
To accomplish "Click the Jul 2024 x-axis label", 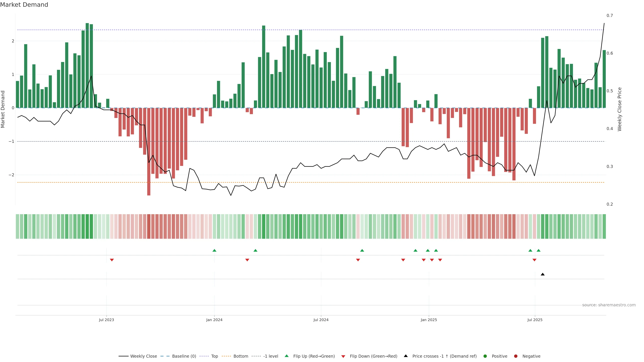I will [321, 320].
